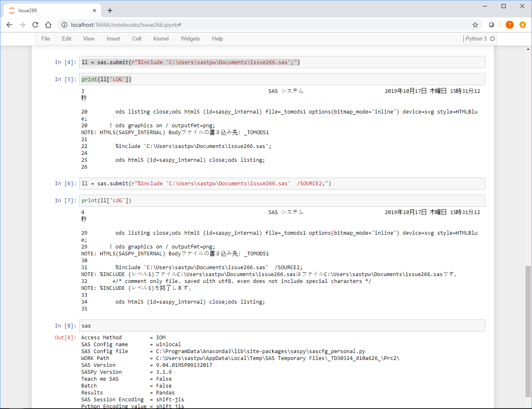Image resolution: width=532 pixels, height=409 pixels.
Task: Open the Widgets menu
Action: point(190,39)
